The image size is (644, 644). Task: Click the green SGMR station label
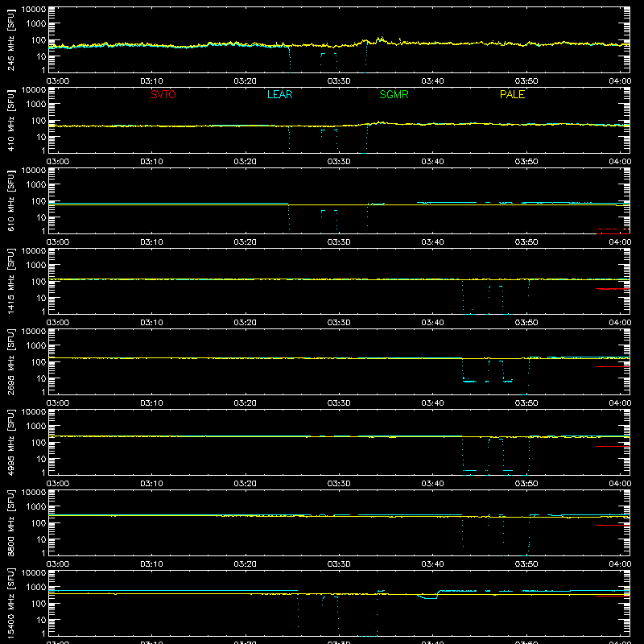[x=394, y=94]
